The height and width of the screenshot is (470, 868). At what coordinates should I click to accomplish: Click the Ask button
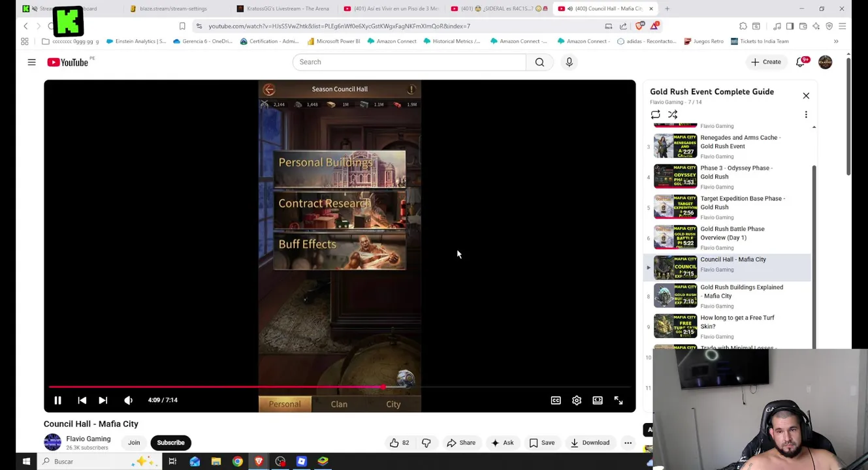click(502, 443)
